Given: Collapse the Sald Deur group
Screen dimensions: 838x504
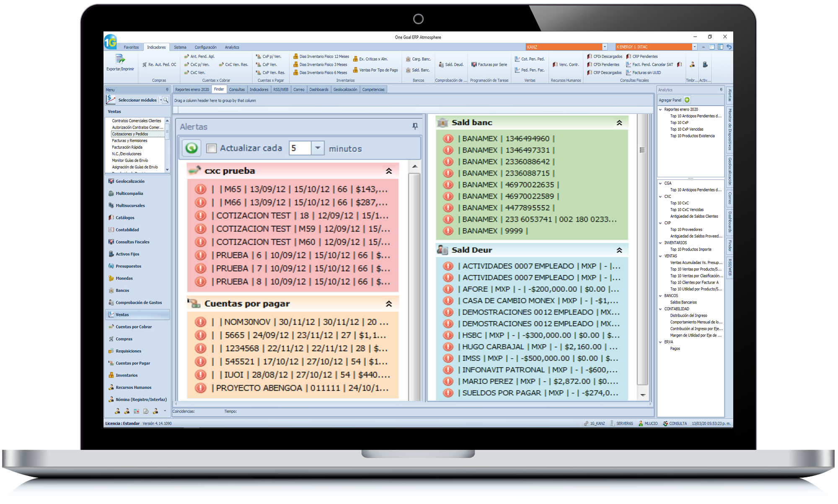Looking at the screenshot, I should click(x=619, y=250).
